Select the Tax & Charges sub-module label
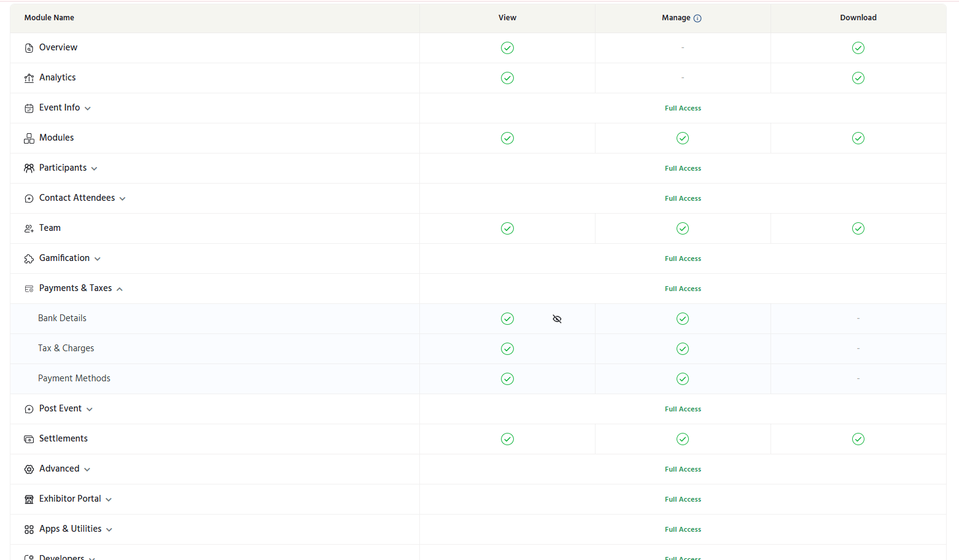The width and height of the screenshot is (959, 560). coord(66,348)
